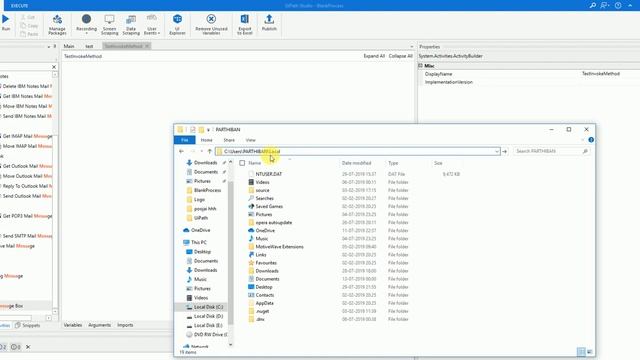Open address bar history dropdown
The width and height of the screenshot is (640, 360).
tap(497, 151)
